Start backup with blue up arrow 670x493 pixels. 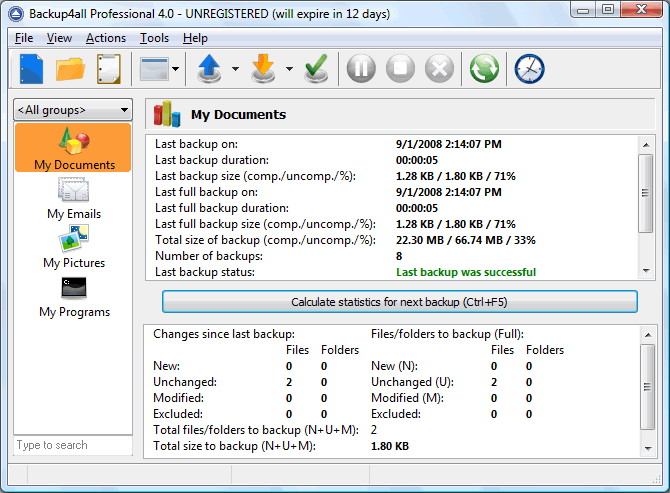click(x=209, y=68)
